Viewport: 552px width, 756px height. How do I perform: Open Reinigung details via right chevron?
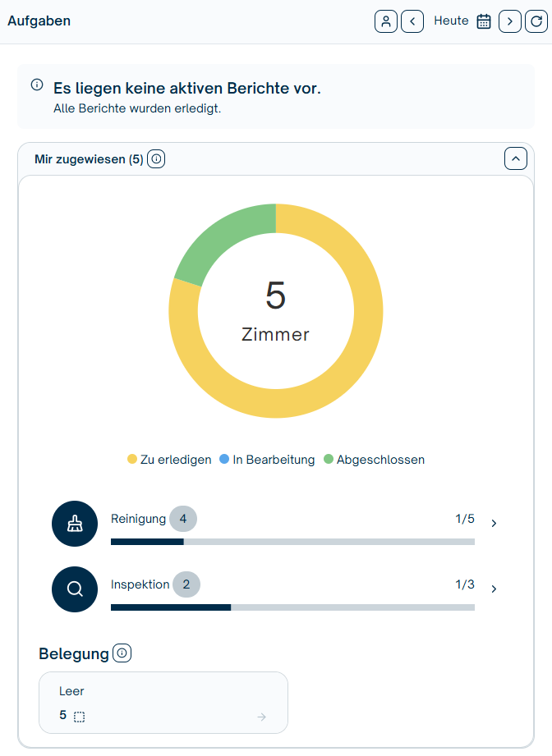click(494, 523)
